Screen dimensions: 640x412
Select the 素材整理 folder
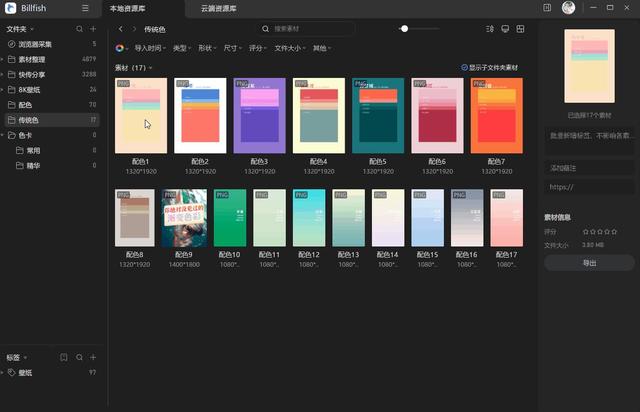[41, 59]
